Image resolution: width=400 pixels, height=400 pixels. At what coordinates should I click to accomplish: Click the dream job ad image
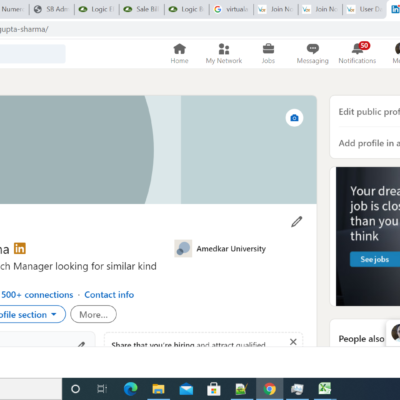pos(368,236)
